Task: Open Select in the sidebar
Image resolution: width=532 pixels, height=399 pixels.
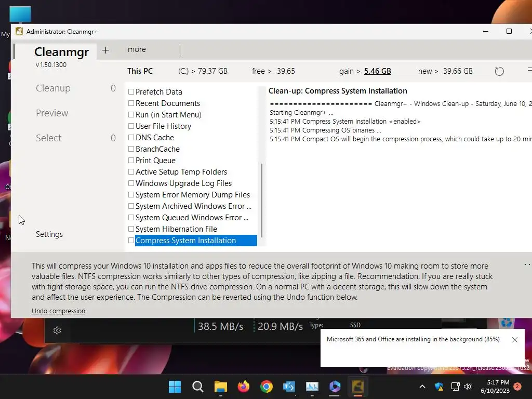Action: [x=48, y=138]
